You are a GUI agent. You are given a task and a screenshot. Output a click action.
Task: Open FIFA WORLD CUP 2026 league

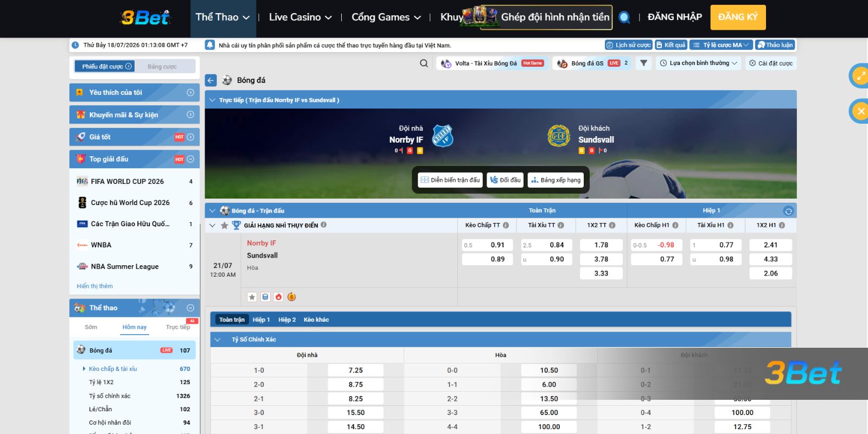click(135, 182)
